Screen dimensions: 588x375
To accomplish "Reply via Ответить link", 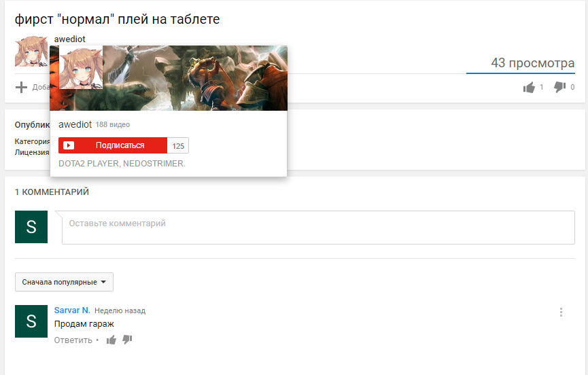I will 73,340.
